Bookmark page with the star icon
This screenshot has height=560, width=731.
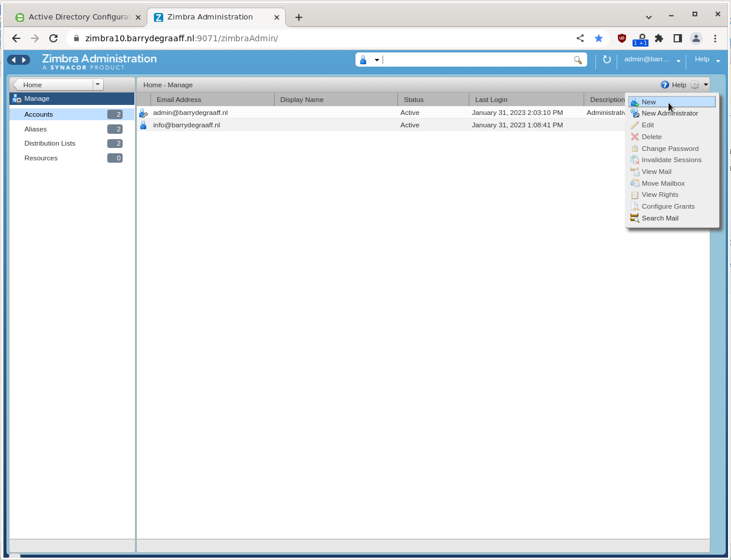pos(599,38)
